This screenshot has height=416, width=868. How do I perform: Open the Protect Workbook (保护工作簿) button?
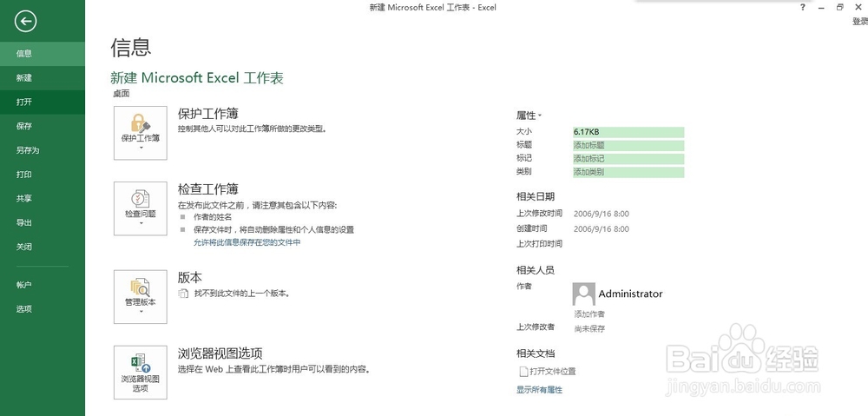(141, 133)
